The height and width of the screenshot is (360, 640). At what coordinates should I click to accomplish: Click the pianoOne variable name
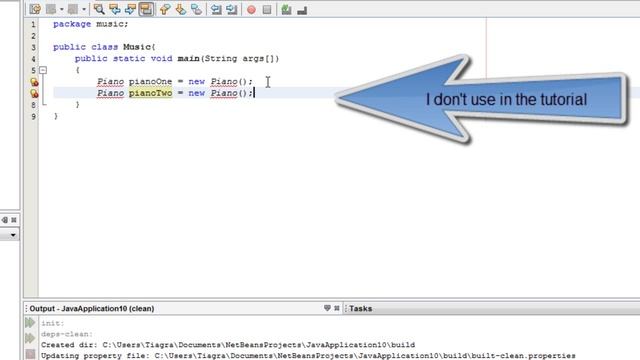(151, 82)
